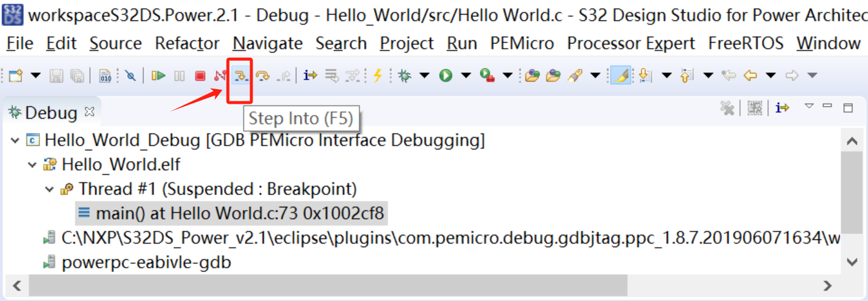Open the Debug view menu triangle

(x=810, y=106)
